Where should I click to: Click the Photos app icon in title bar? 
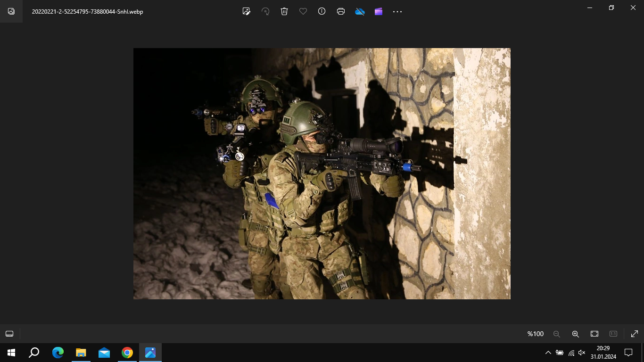pos(11,11)
